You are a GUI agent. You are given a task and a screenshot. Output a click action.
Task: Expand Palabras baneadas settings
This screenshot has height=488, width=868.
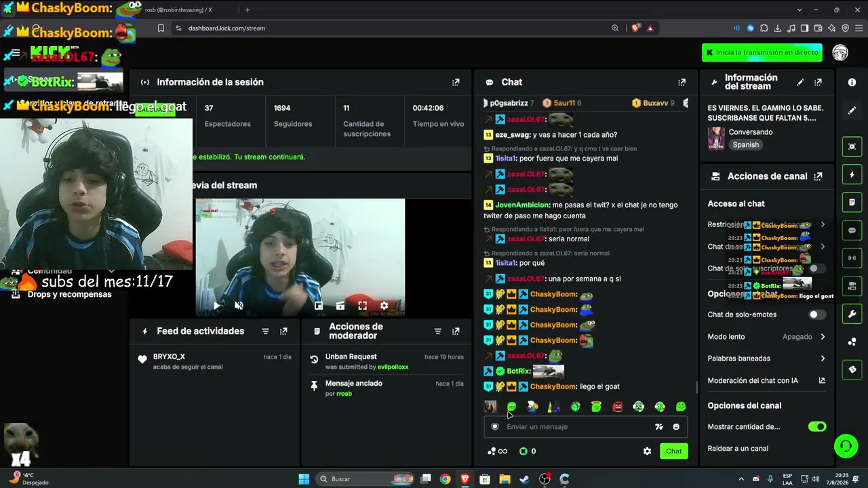pyautogui.click(x=823, y=359)
